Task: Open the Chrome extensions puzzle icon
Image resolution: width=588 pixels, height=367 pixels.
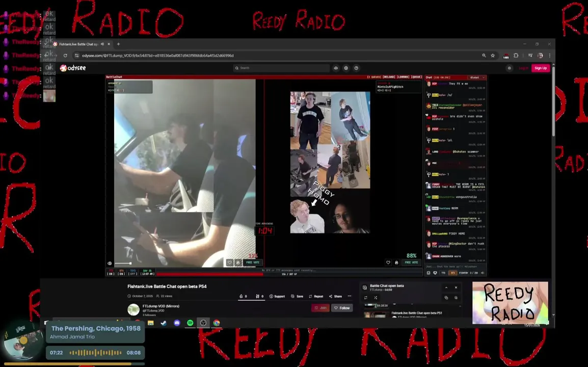Action: (x=516, y=56)
